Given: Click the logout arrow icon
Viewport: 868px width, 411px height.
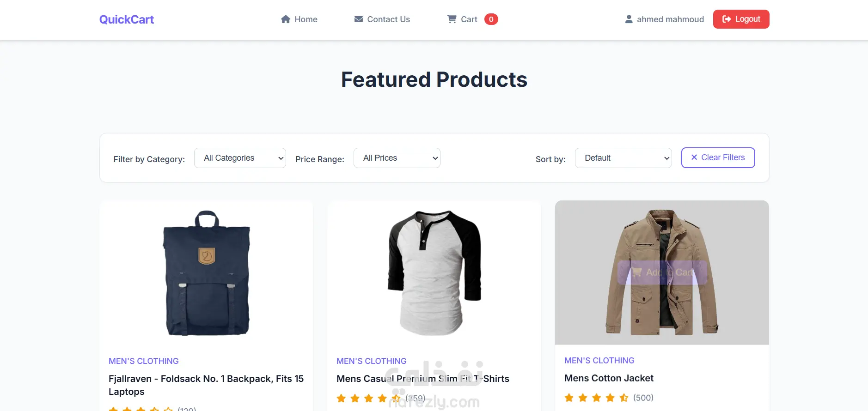Looking at the screenshot, I should (x=727, y=19).
